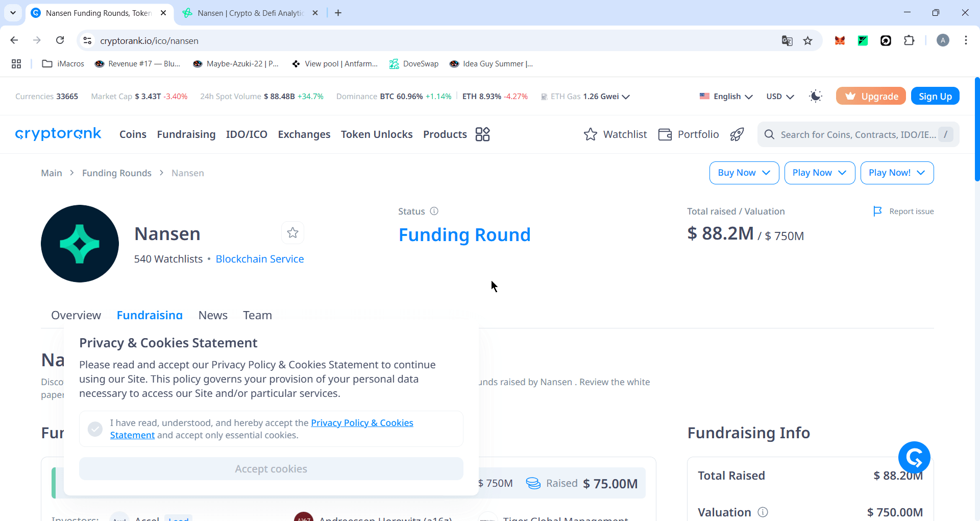Open the Extensions puzzle menu
Viewport: 980px width, 521px height.
coord(909,40)
